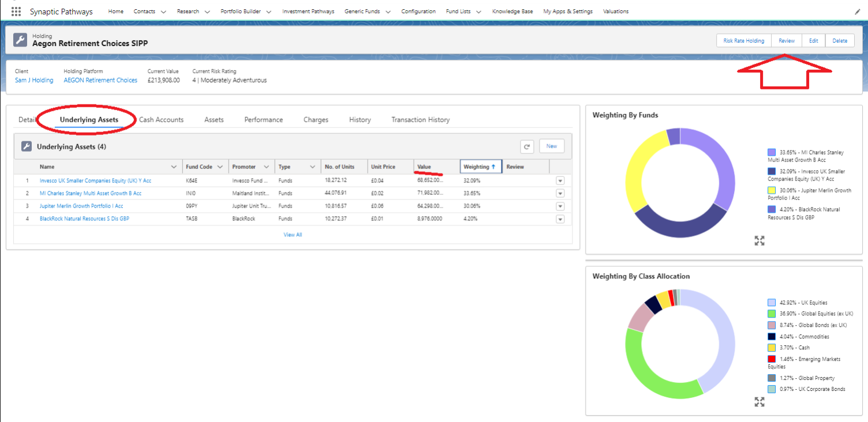Click the Jupiter Merlin yellow legend swatch
Viewport: 868px width, 422px height.
772,190
